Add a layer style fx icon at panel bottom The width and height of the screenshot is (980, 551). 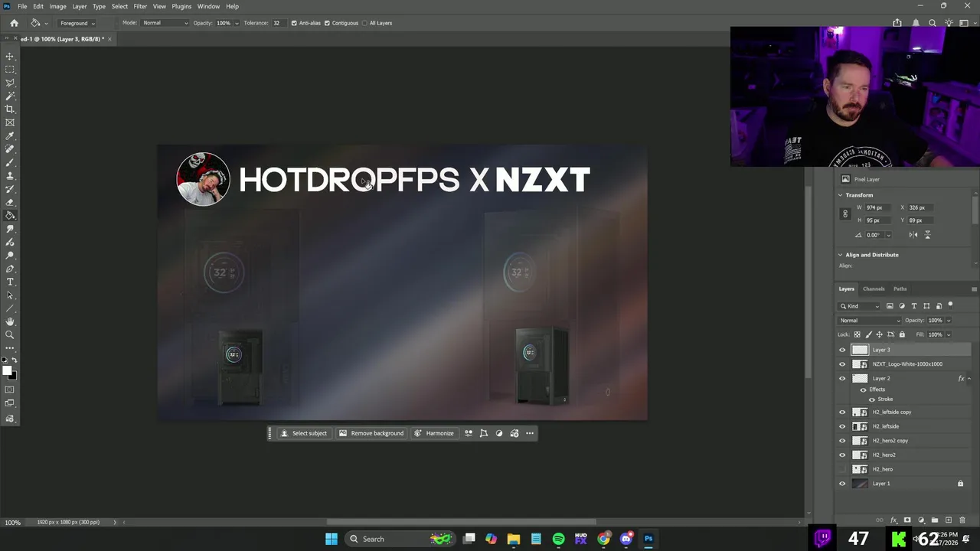tap(893, 520)
